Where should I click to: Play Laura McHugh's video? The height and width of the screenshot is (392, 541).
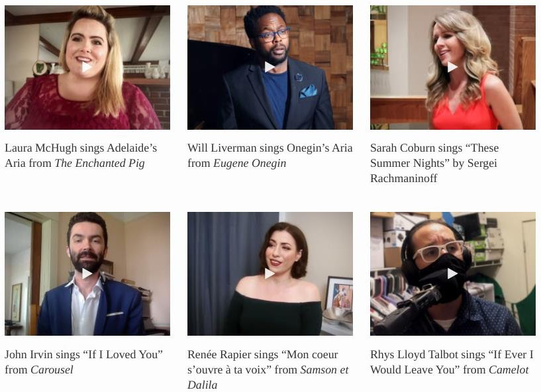pyautogui.click(x=87, y=67)
